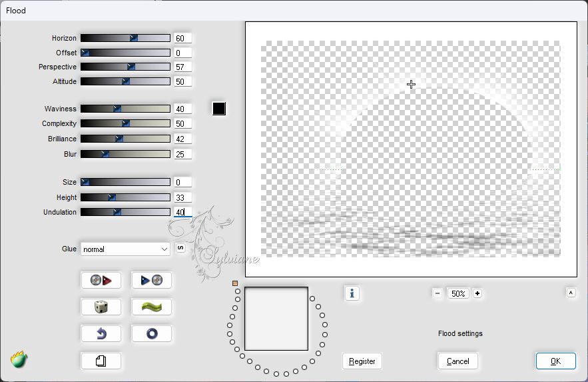This screenshot has height=382, width=588.
Task: Click the Perspective value field showing 57
Action: tap(182, 67)
